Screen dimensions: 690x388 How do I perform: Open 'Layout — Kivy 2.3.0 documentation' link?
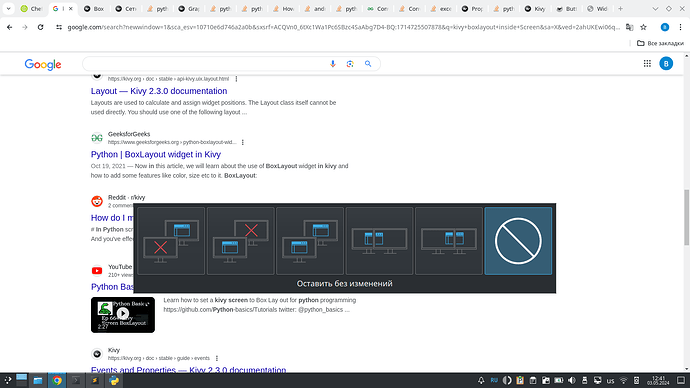159,91
